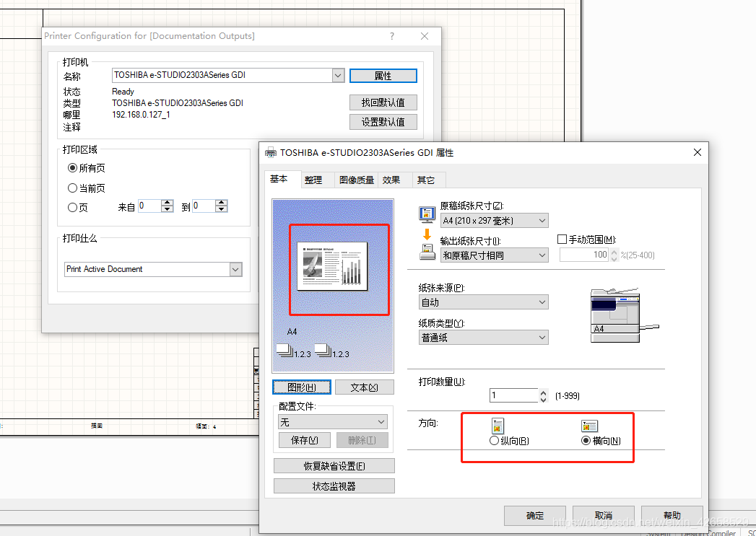Close the TOSHIBA properties dialog

[698, 152]
